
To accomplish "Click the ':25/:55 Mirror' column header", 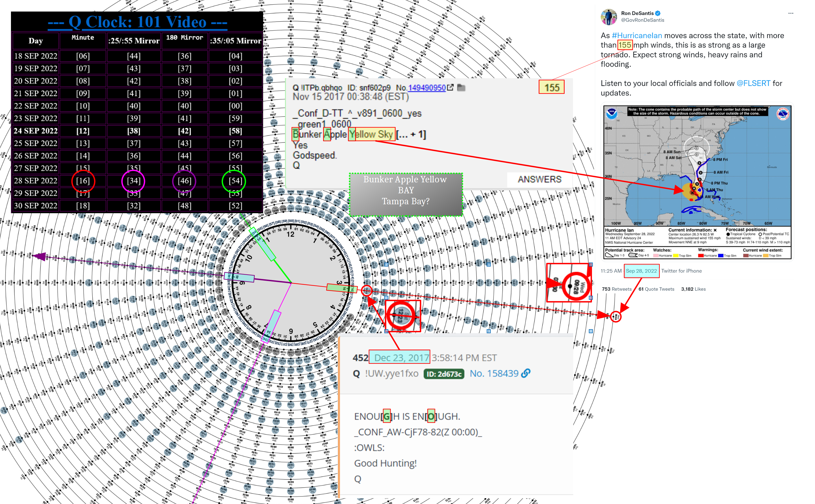I will tap(134, 41).
